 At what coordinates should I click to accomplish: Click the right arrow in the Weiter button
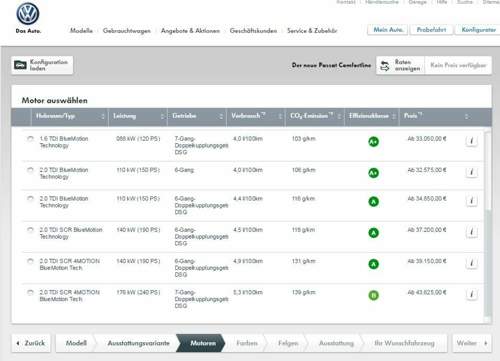486,343
